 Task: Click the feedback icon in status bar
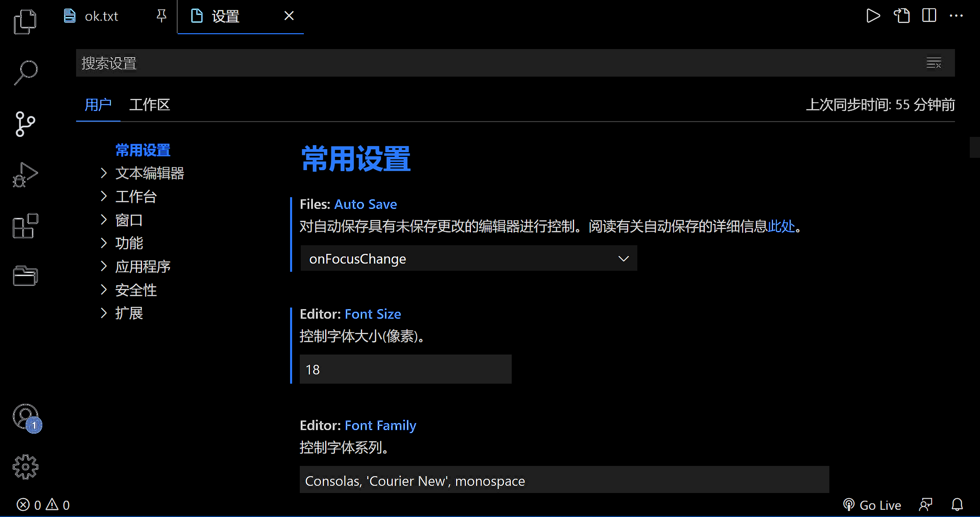pos(925,505)
